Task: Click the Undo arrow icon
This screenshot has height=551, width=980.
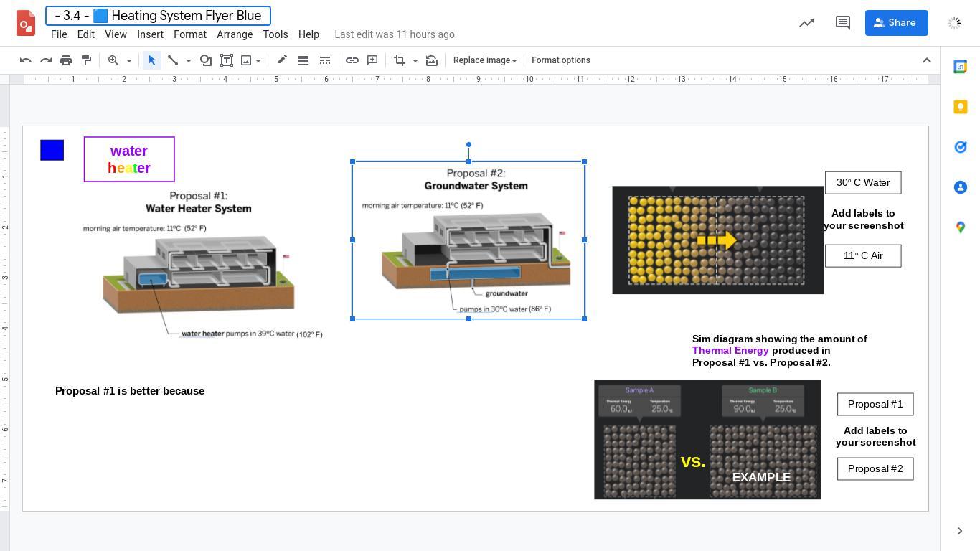Action: click(x=26, y=60)
